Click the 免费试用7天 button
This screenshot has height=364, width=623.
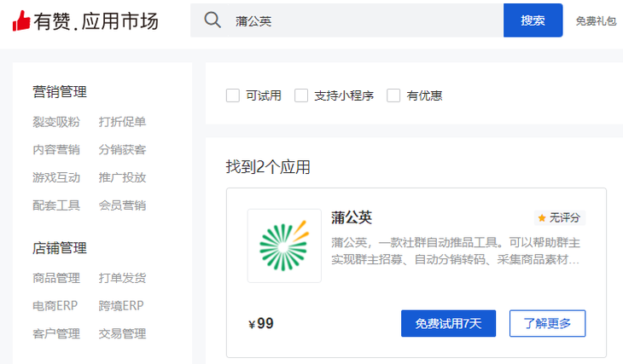tap(448, 324)
